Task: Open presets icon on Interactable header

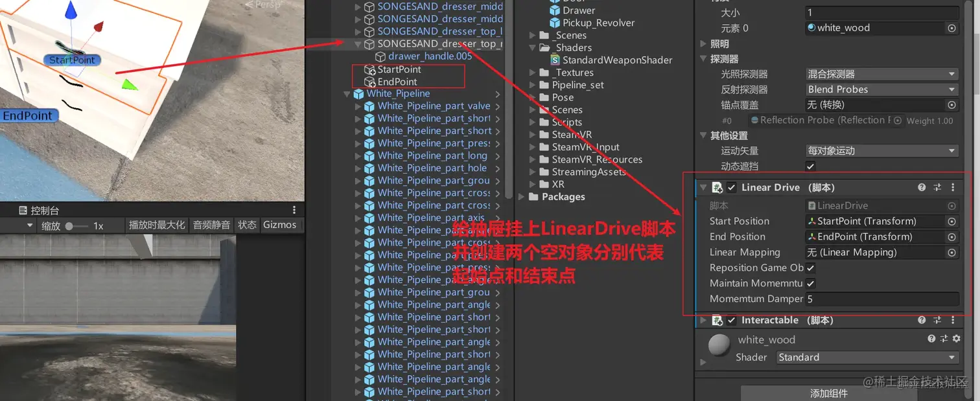Action: click(937, 320)
